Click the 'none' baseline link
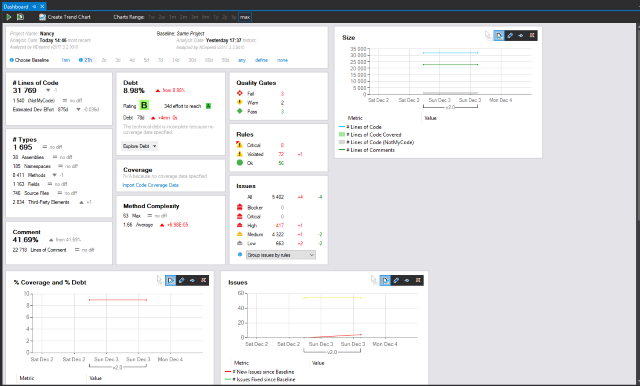 click(x=282, y=60)
